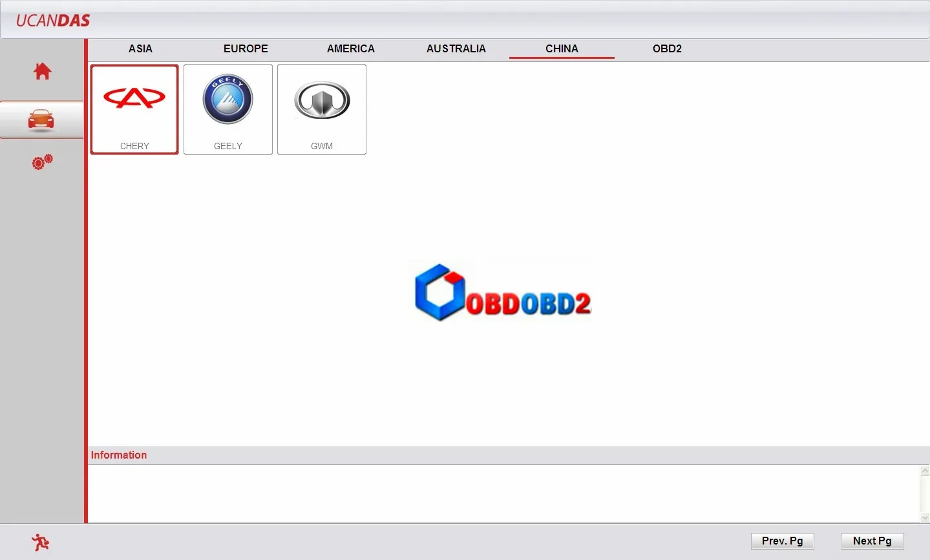Select the GEELY vehicle brand tile

point(228,109)
